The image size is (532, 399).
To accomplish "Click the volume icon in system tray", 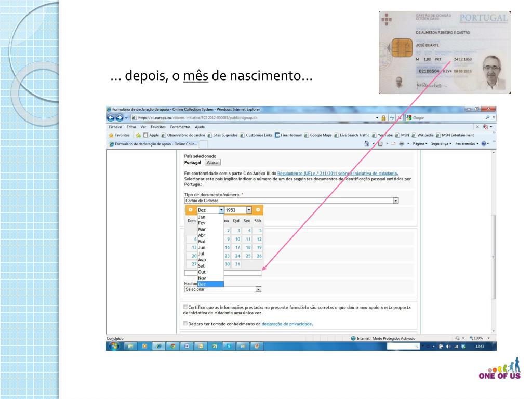I will point(448,347).
